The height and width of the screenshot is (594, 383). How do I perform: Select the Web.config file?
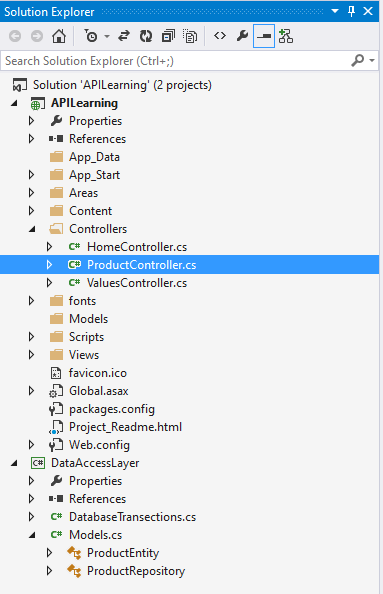pyautogui.click(x=99, y=445)
